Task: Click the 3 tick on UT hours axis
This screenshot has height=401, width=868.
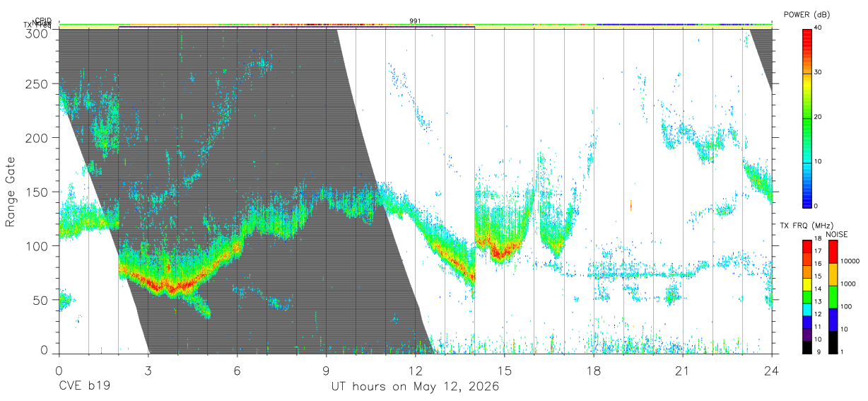Action: tap(148, 369)
